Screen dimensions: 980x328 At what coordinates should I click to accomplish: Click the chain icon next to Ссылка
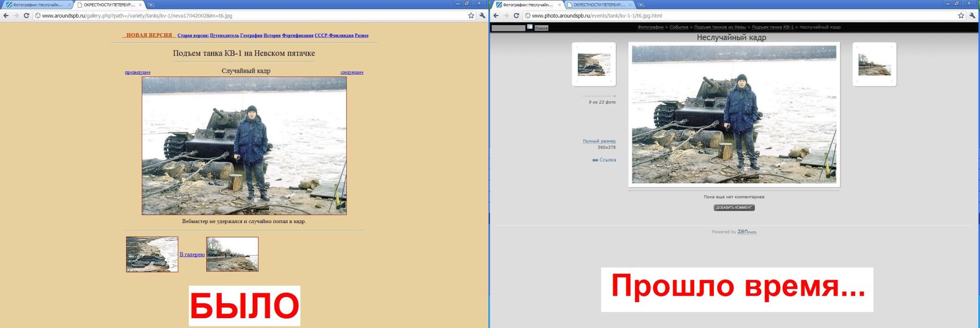[595, 160]
